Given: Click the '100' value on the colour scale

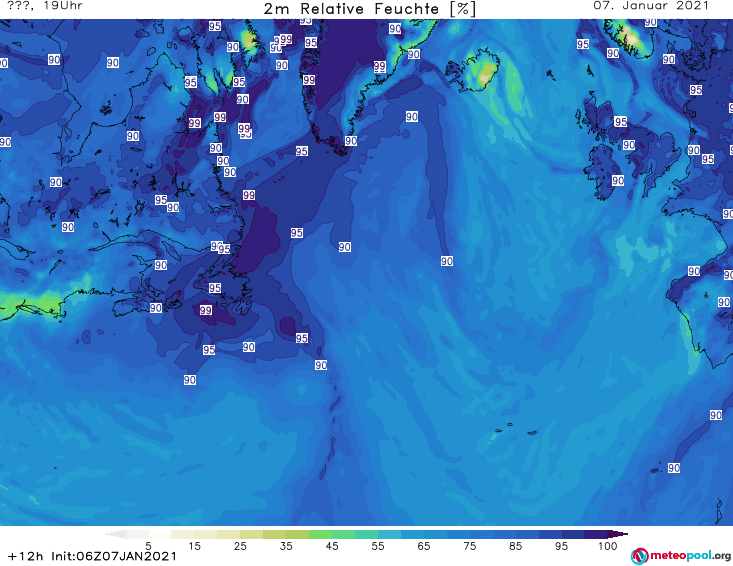Looking at the screenshot, I should pos(607,546).
